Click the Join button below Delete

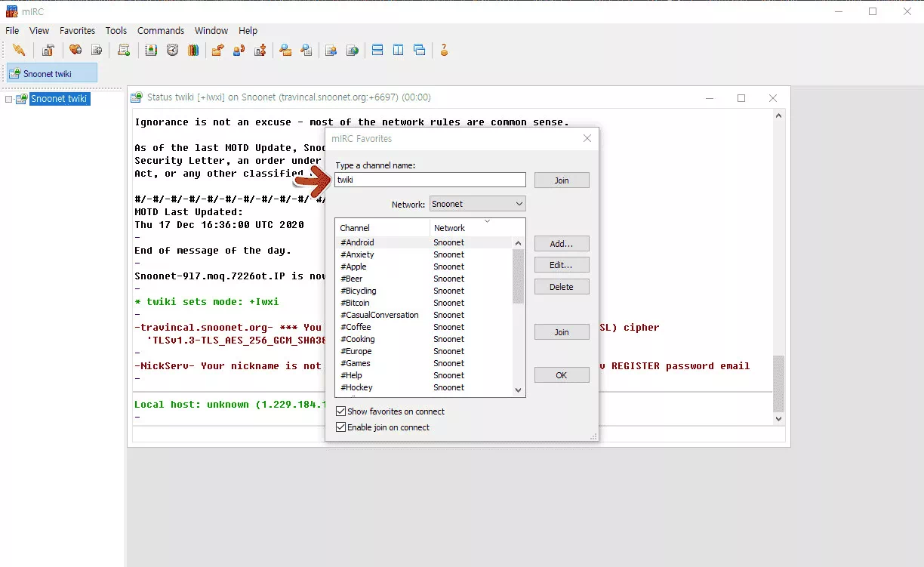(562, 332)
